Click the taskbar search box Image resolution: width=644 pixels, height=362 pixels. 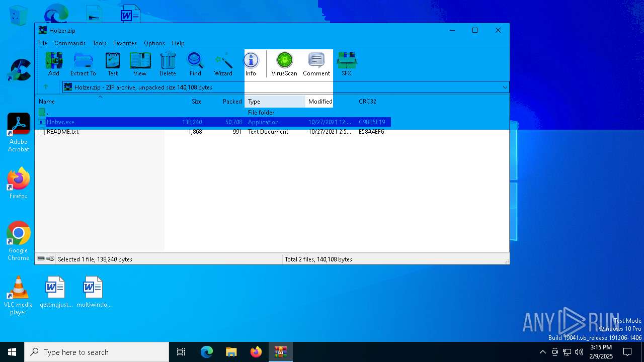click(97, 352)
